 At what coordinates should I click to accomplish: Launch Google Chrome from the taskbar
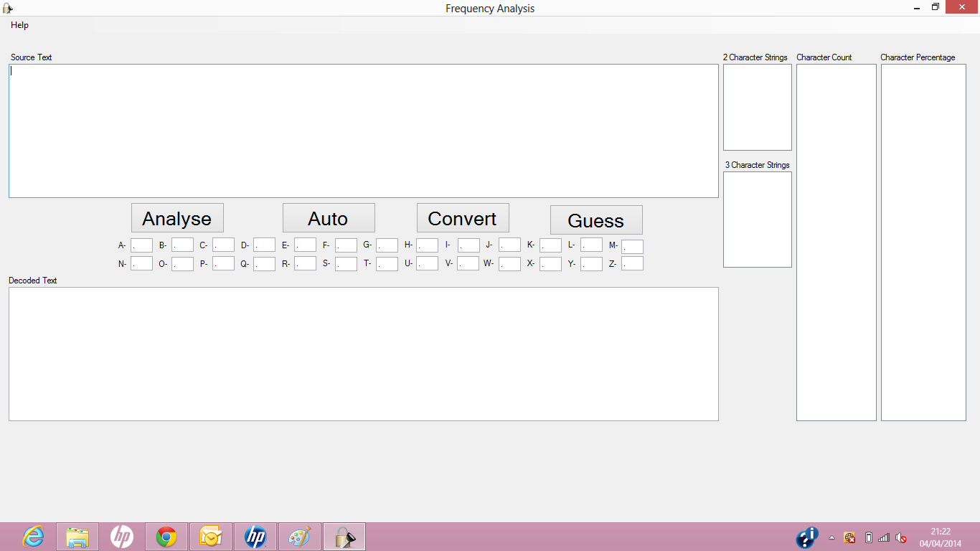click(166, 536)
